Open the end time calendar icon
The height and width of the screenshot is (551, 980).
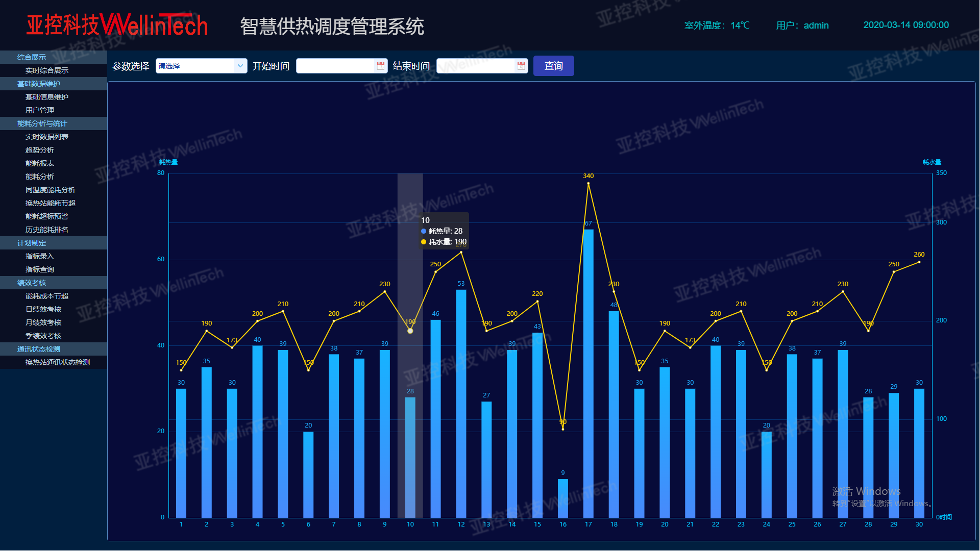click(521, 66)
